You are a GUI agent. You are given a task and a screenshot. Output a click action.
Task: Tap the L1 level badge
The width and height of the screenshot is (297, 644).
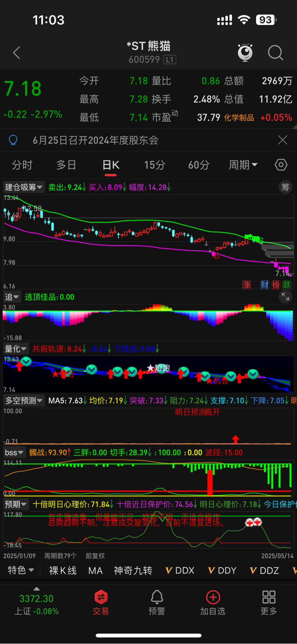pos(170,60)
